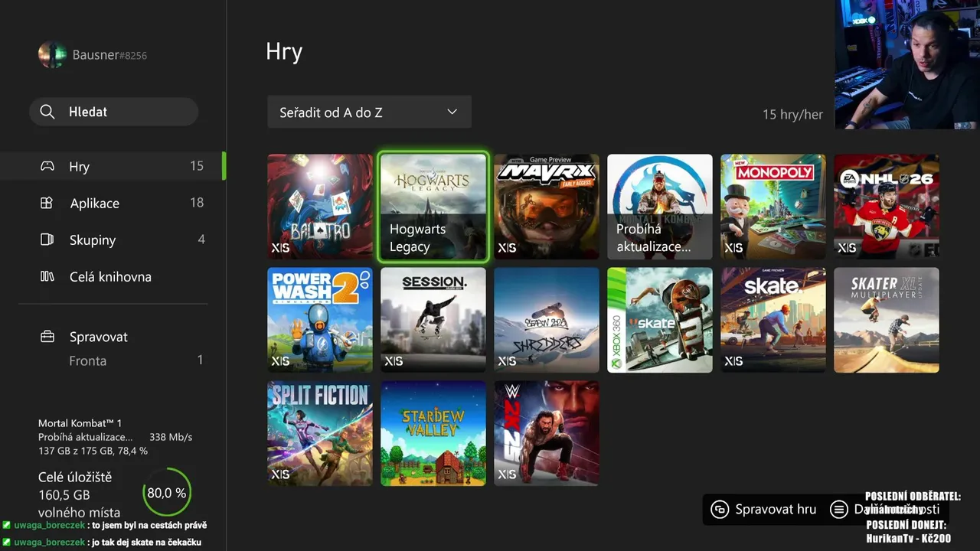Select the Hogwarts Legacy tile
This screenshot has height=551, width=980.
(x=433, y=207)
